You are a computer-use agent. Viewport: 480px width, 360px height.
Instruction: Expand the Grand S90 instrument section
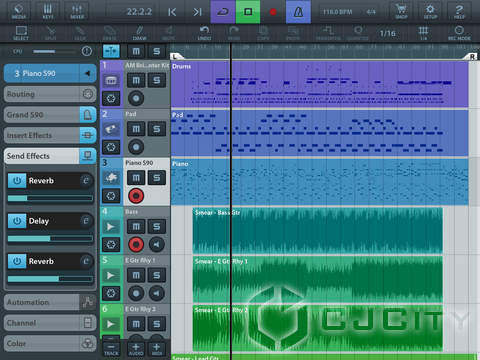50,115
